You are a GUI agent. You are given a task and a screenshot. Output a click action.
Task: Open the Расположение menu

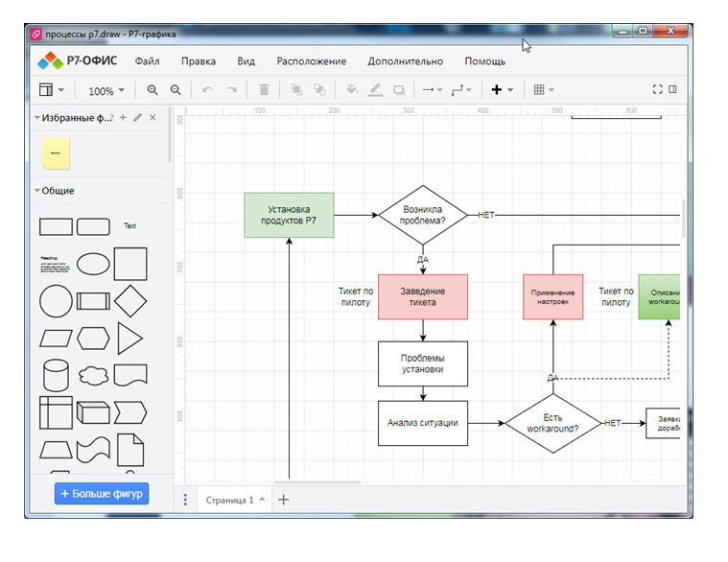[x=312, y=61]
